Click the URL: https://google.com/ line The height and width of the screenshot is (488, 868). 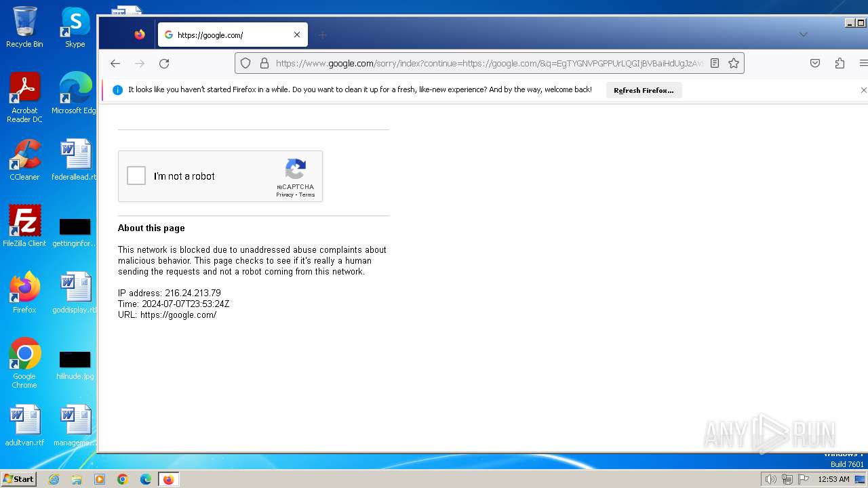pos(167,315)
